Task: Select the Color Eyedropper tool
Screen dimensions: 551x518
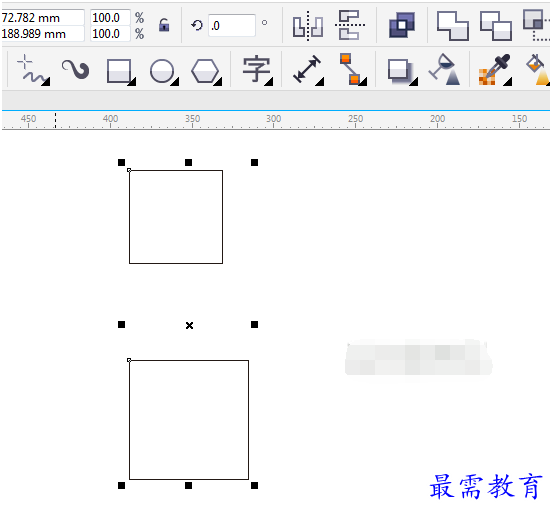Action: [x=494, y=69]
